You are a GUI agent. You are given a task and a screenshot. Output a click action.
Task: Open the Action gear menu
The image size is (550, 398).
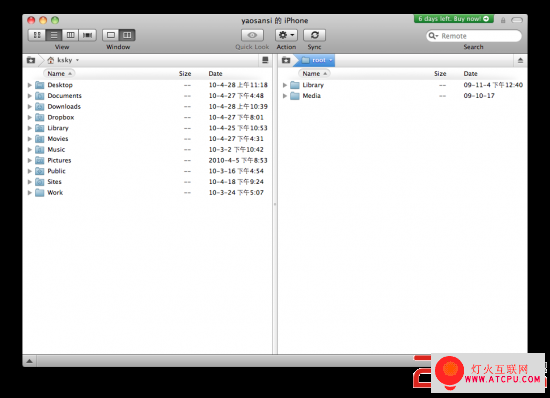point(287,35)
